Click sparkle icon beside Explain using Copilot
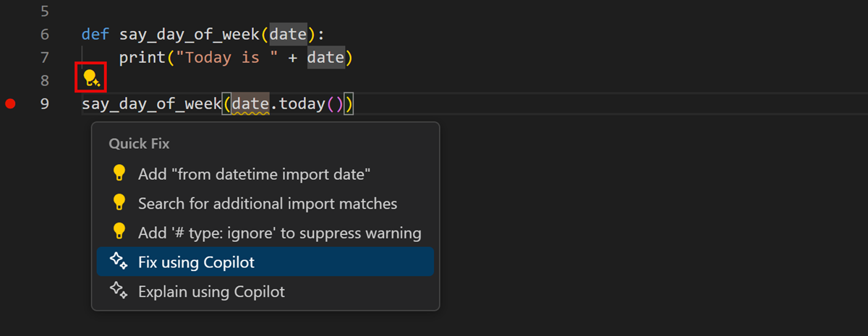868x336 pixels. [119, 291]
